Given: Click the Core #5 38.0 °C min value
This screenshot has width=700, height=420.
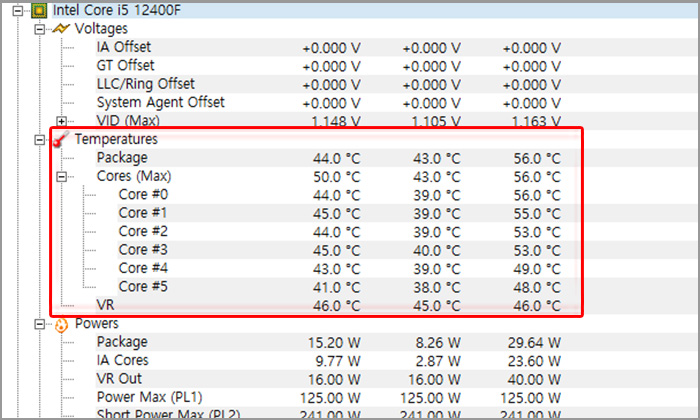Looking at the screenshot, I should [x=436, y=287].
